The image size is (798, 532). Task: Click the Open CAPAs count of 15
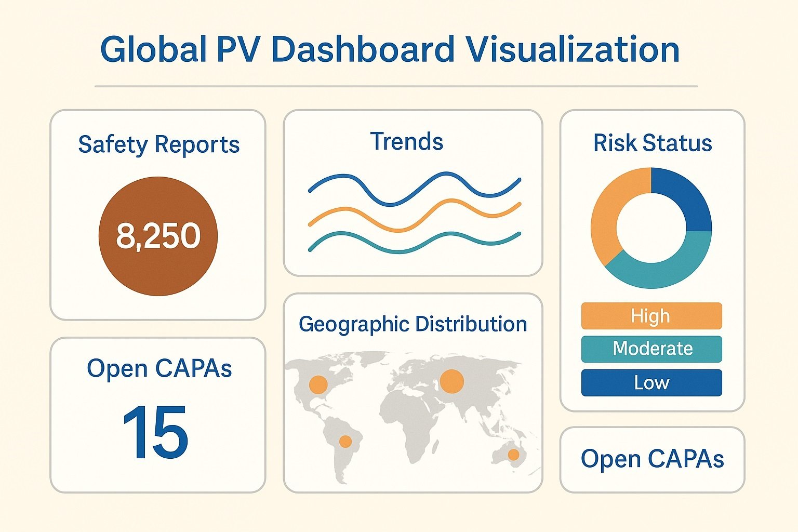click(156, 432)
